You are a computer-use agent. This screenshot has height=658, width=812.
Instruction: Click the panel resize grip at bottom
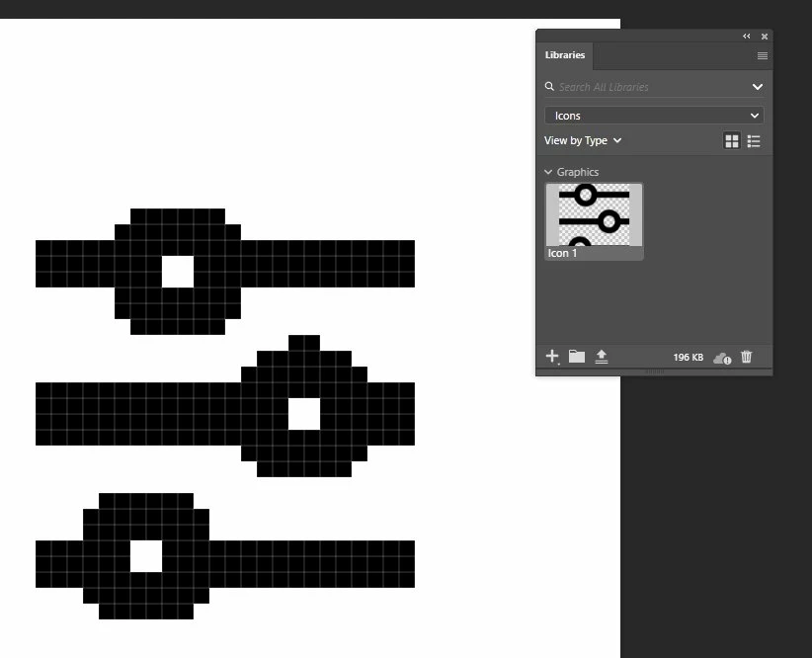click(654, 371)
